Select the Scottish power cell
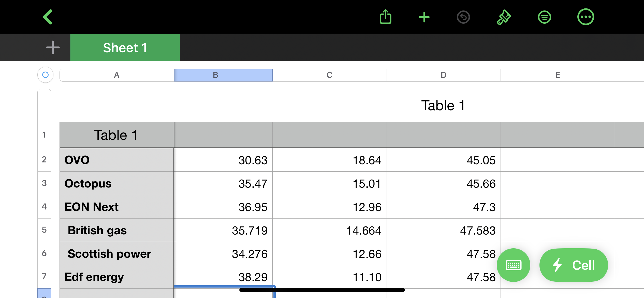The width and height of the screenshot is (644, 298). tap(117, 253)
